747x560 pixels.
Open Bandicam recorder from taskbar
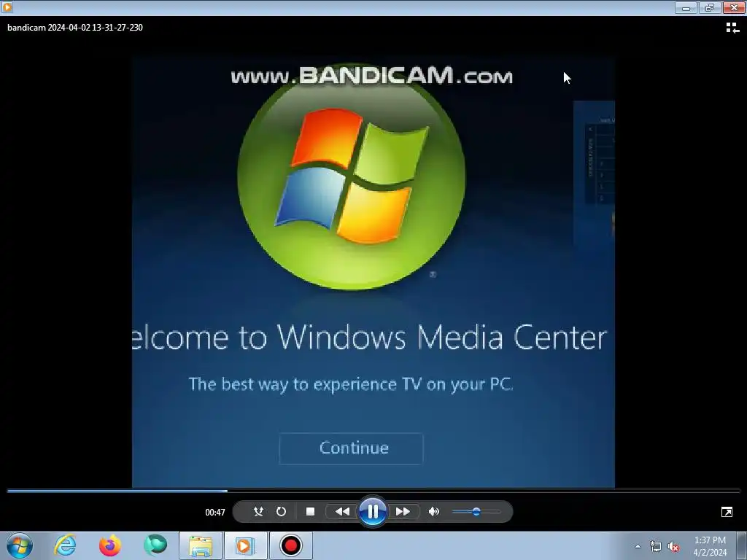pos(291,545)
